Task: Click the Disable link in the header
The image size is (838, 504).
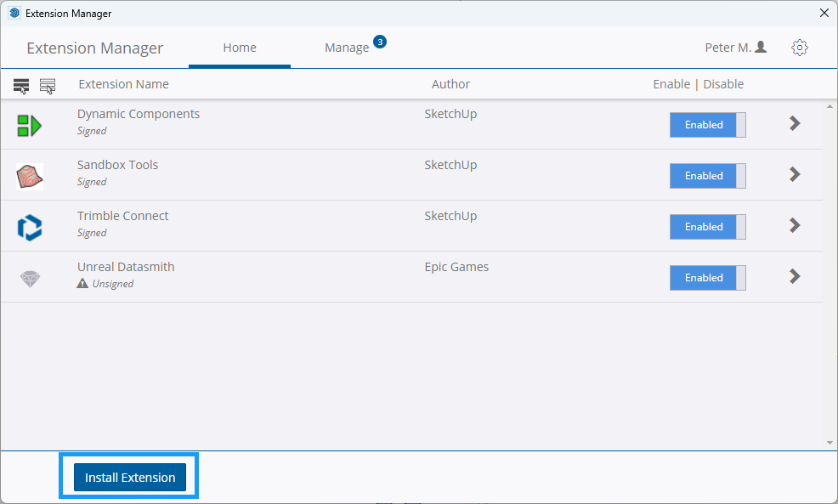Action: pyautogui.click(x=722, y=84)
